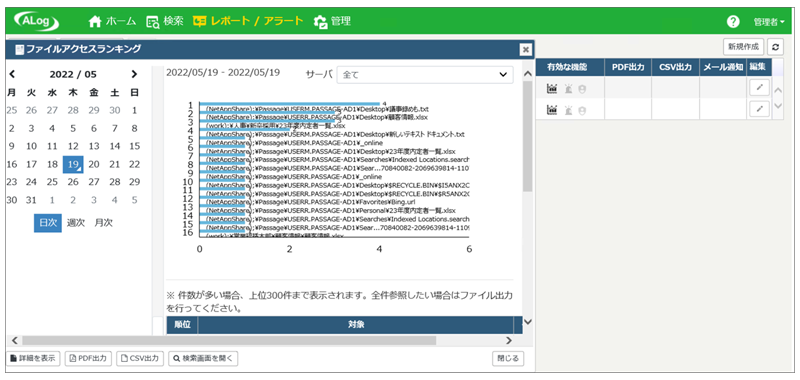Click the 対象 column header
The width and height of the screenshot is (800, 380).
[x=356, y=325]
